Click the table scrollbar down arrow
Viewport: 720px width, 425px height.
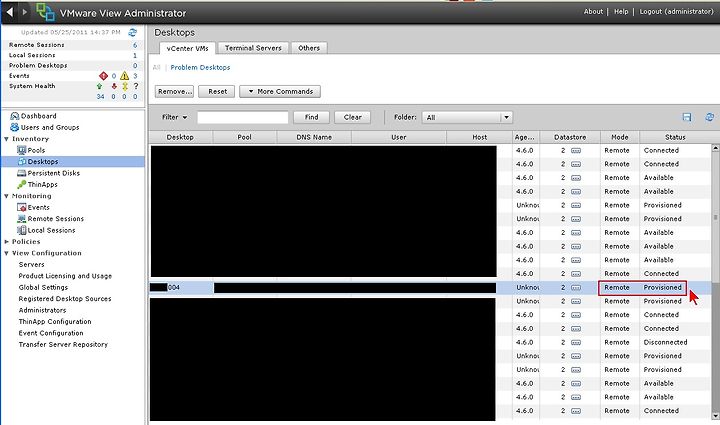pos(715,416)
